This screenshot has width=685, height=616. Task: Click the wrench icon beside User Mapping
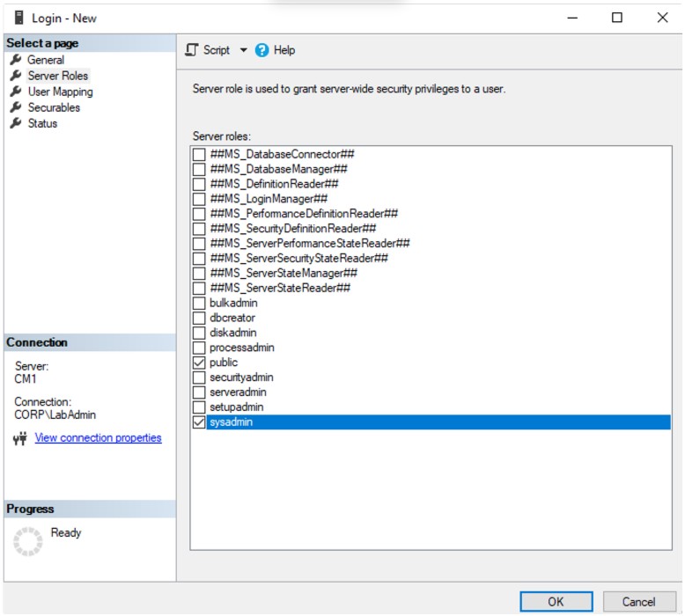tap(15, 92)
